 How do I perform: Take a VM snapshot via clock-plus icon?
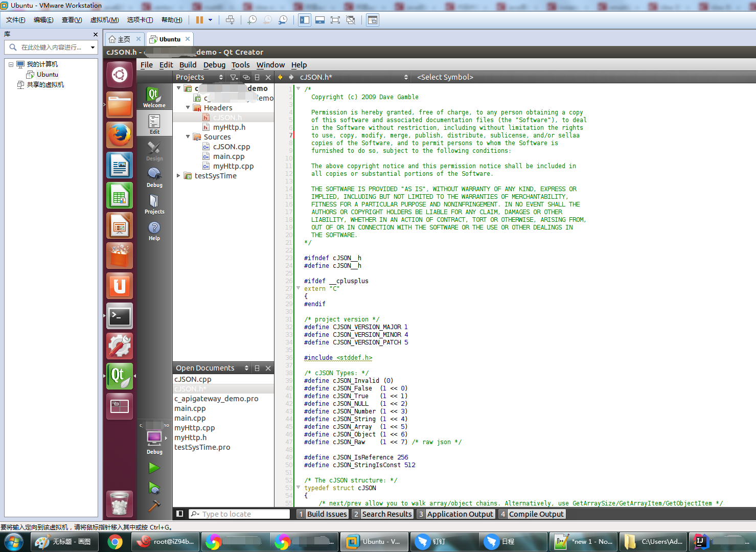click(252, 20)
